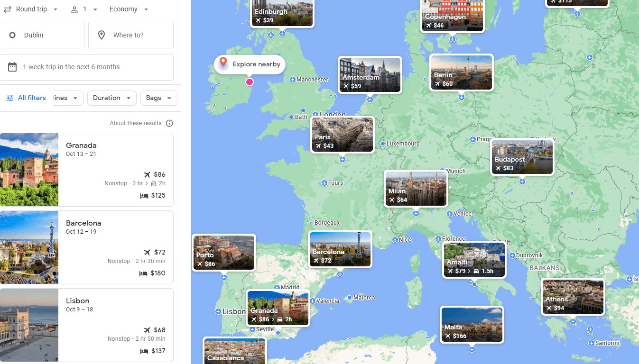Click the Seville airport marker
Viewport: 639px width, 364px height.
pyautogui.click(x=252, y=329)
